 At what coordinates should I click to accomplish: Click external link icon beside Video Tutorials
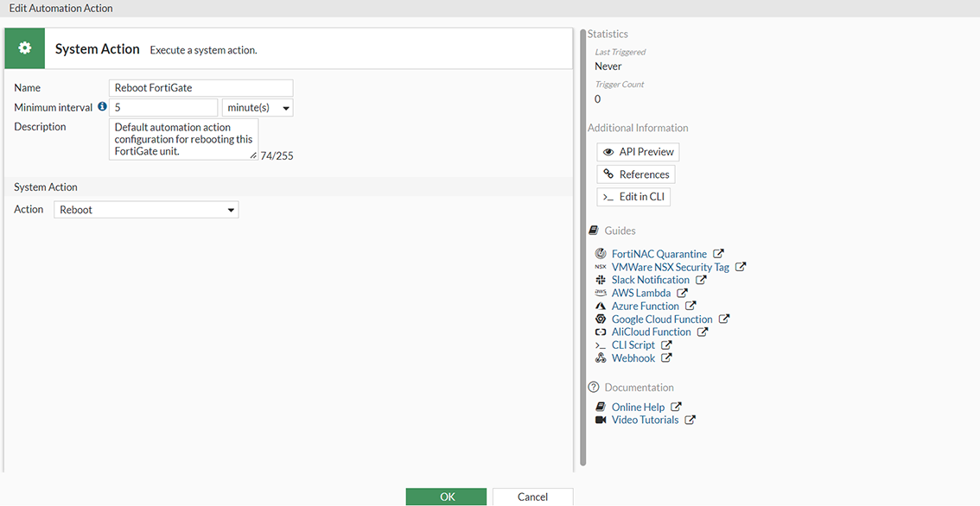[x=690, y=420]
